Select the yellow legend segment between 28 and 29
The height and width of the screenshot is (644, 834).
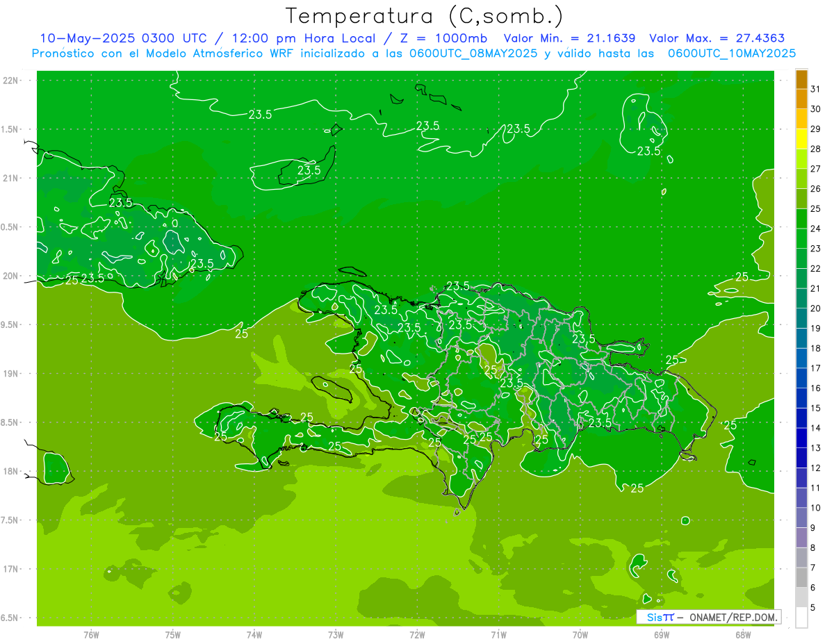[801, 139]
